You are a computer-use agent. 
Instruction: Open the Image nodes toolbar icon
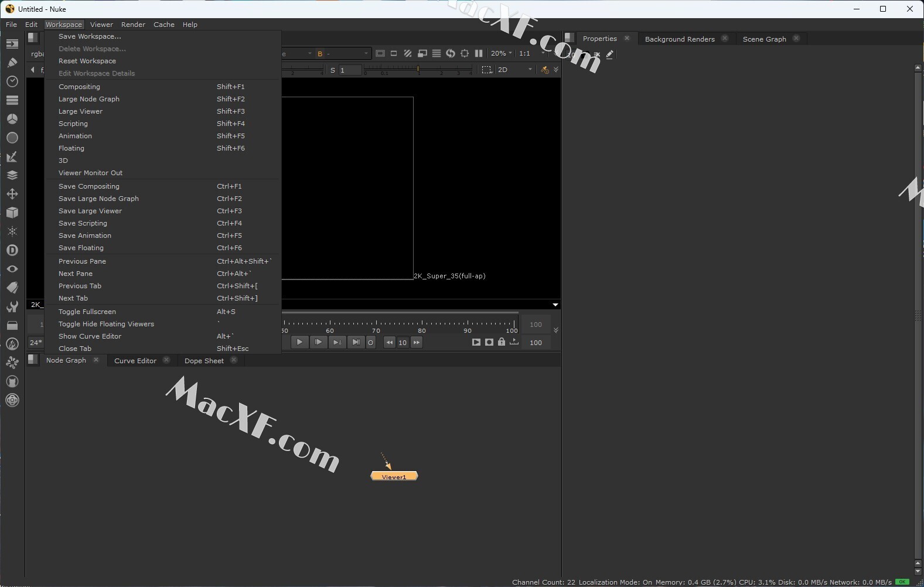(12, 43)
